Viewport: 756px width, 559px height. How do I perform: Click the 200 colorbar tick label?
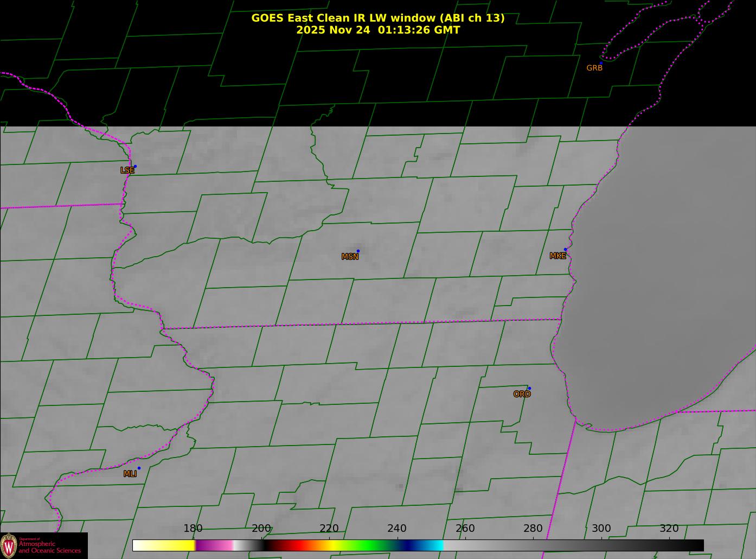point(261,529)
